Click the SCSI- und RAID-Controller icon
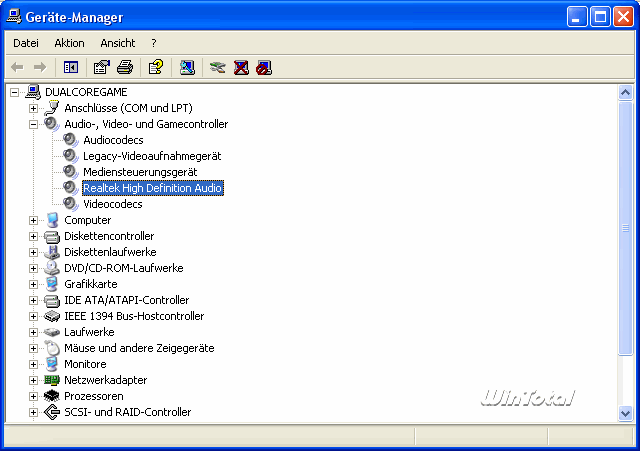The width and height of the screenshot is (640, 451). coord(52,412)
